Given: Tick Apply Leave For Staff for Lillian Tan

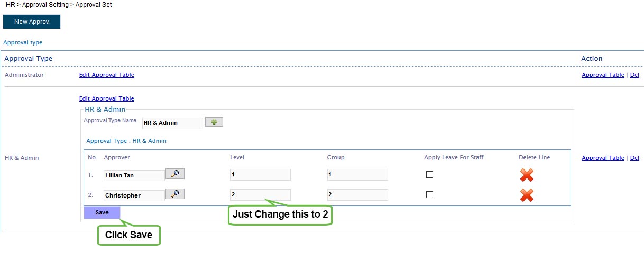Looking at the screenshot, I should coord(429,174).
